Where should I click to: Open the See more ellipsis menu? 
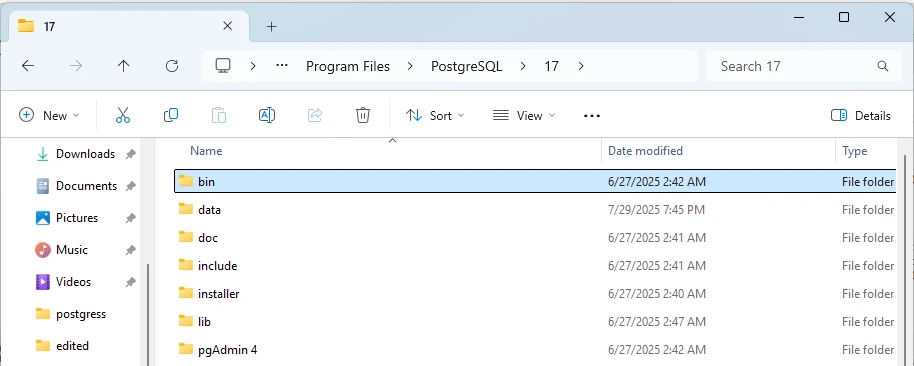click(x=592, y=116)
